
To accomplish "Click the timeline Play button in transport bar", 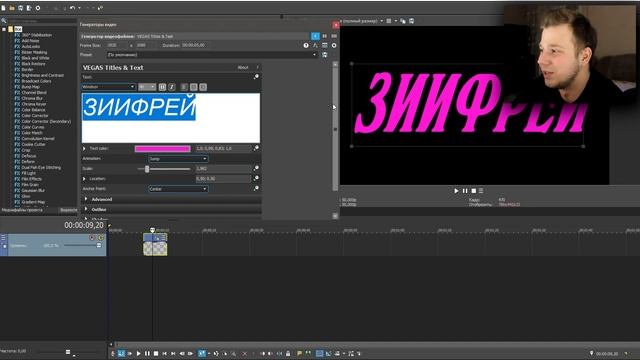I will (138, 353).
